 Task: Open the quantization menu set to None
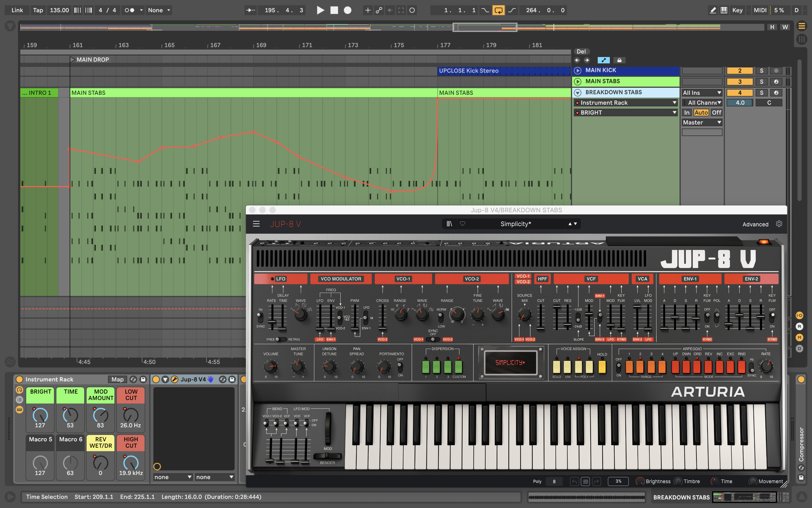coord(159,10)
